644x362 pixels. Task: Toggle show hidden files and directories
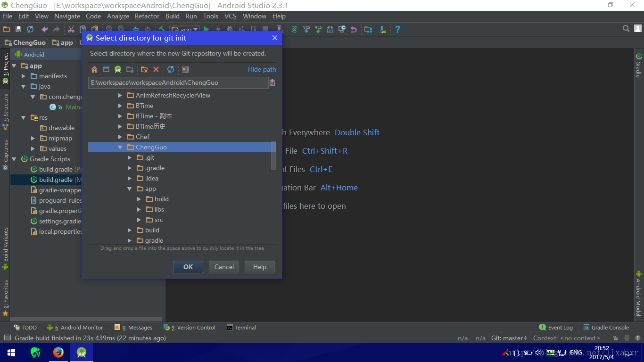[x=185, y=69]
